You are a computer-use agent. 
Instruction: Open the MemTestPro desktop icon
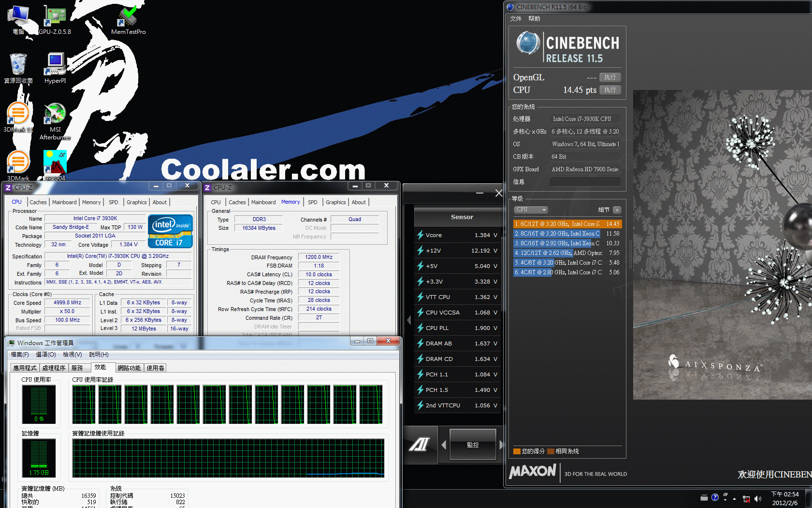pos(128,19)
